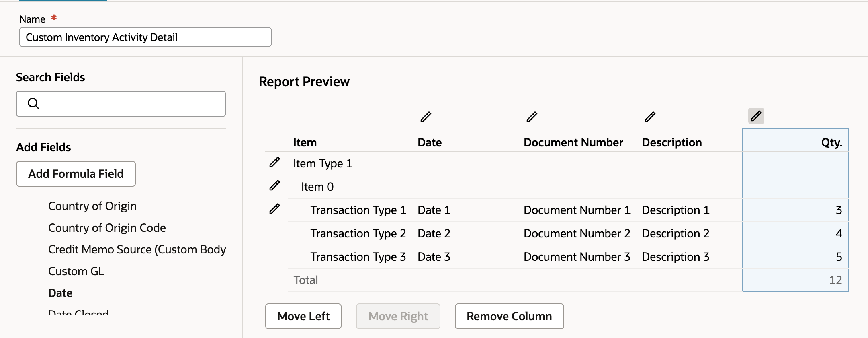
Task: Edit the Item 0 row pencil
Action: [x=274, y=185]
